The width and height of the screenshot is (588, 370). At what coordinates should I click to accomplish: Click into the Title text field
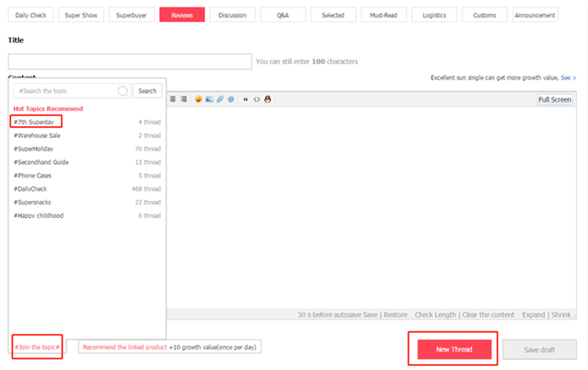pos(130,61)
